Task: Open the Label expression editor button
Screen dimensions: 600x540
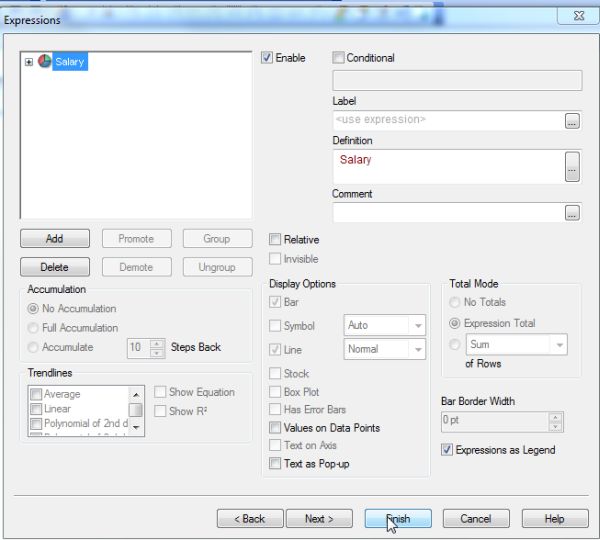Action: (572, 121)
